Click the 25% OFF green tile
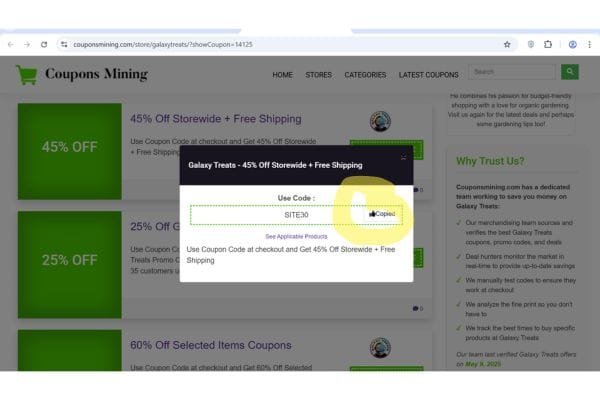 [x=70, y=264]
